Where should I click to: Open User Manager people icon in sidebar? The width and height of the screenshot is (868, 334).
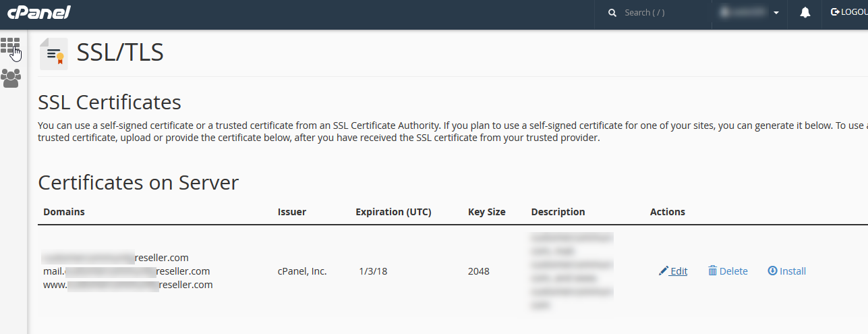pos(11,78)
